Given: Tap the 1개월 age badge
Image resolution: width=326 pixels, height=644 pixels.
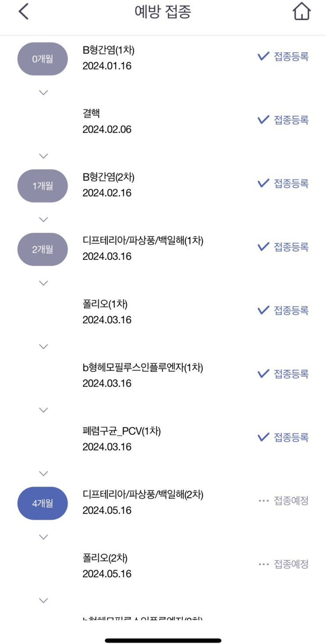Looking at the screenshot, I should point(43,186).
